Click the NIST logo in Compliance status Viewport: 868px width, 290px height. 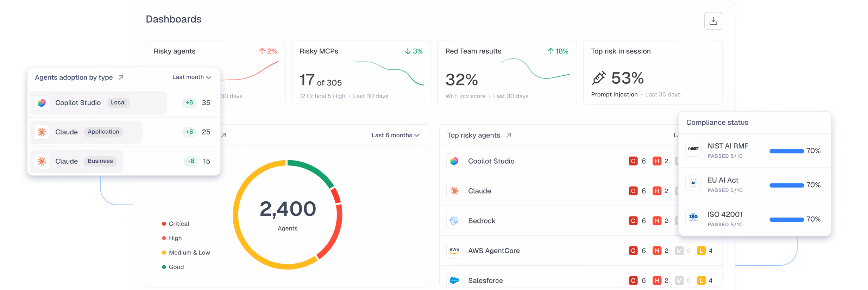click(x=693, y=149)
